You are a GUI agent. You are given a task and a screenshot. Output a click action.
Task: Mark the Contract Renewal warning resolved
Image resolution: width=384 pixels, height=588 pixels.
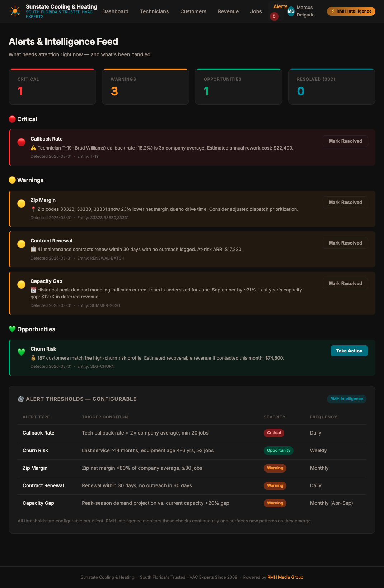(x=345, y=243)
